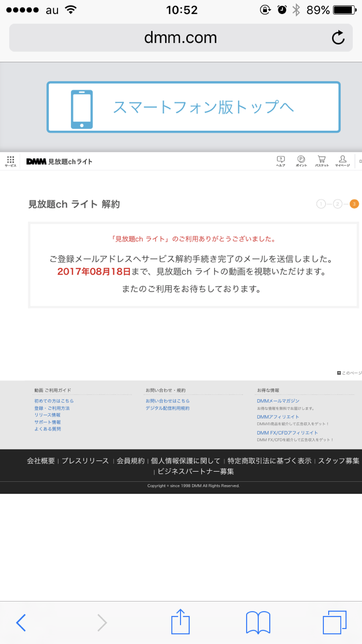Open DMMメールマガジン link
The image size is (362, 644).
(x=278, y=401)
